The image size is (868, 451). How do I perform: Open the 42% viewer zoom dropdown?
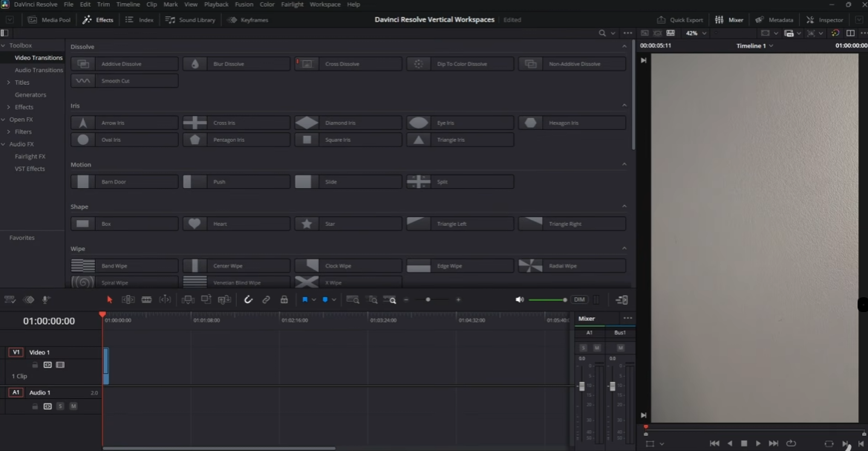tap(696, 33)
